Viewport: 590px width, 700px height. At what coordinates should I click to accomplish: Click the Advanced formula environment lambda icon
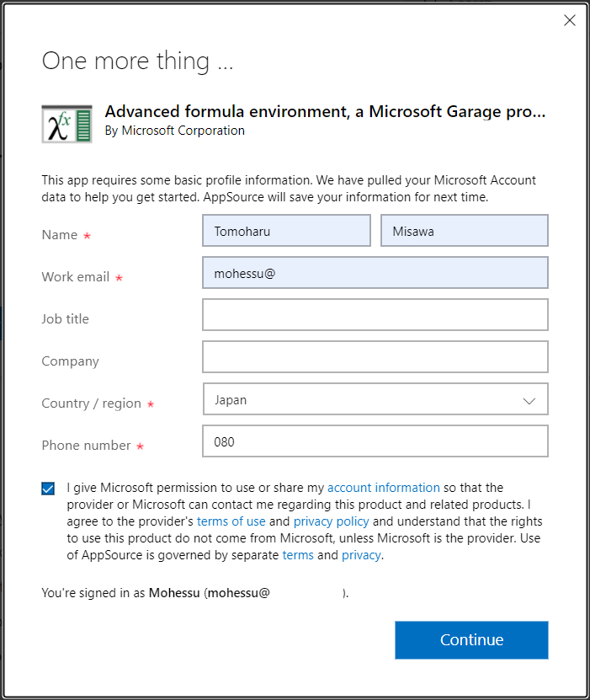coord(66,124)
